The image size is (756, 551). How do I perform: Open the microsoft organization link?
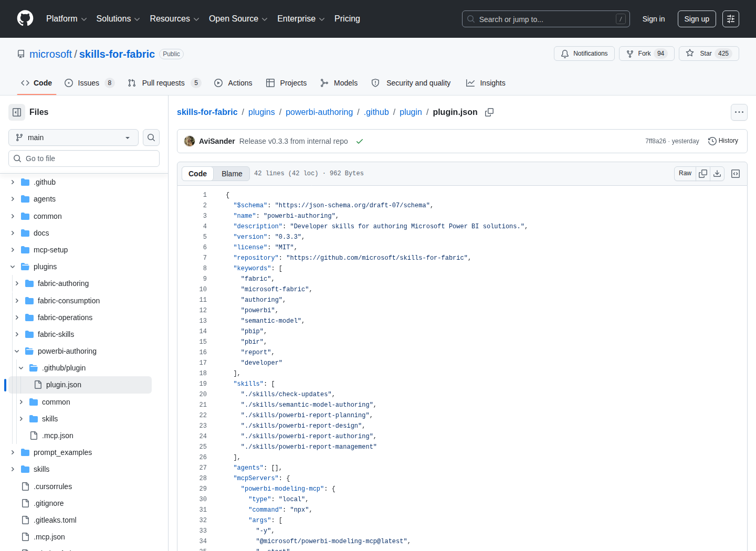tap(50, 54)
